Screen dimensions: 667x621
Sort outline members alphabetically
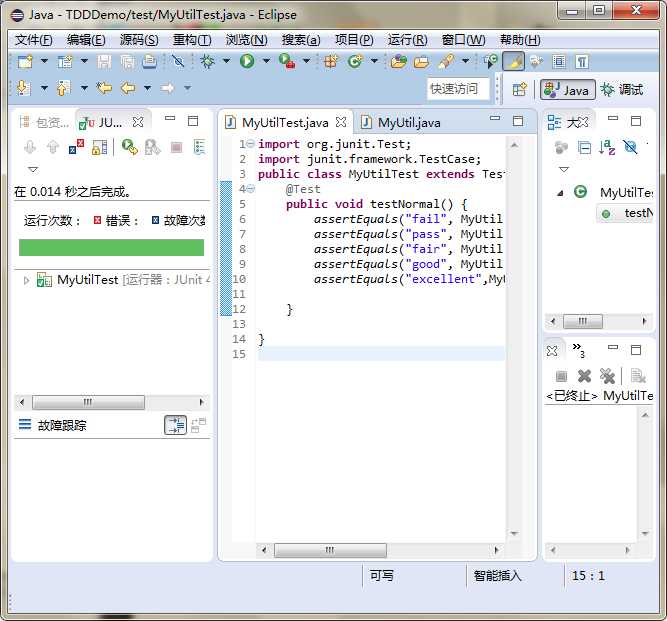click(607, 147)
